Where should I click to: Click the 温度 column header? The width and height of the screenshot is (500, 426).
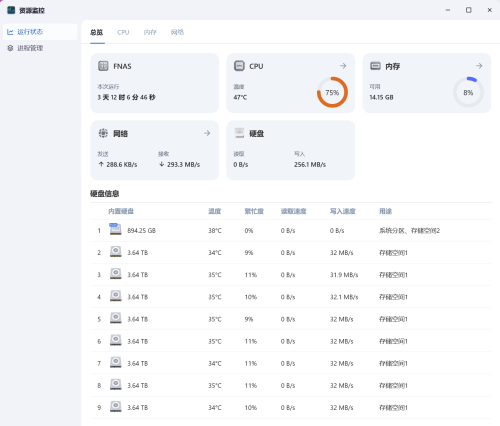pos(214,211)
